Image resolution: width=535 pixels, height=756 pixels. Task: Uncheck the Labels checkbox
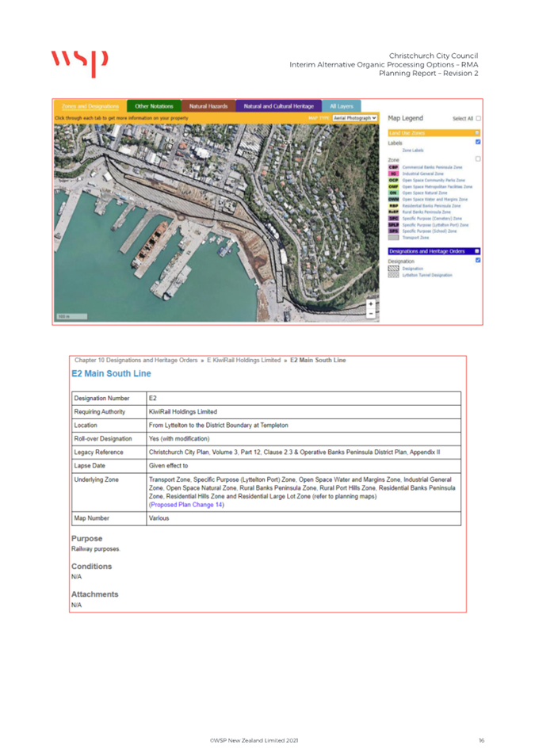tap(478, 142)
